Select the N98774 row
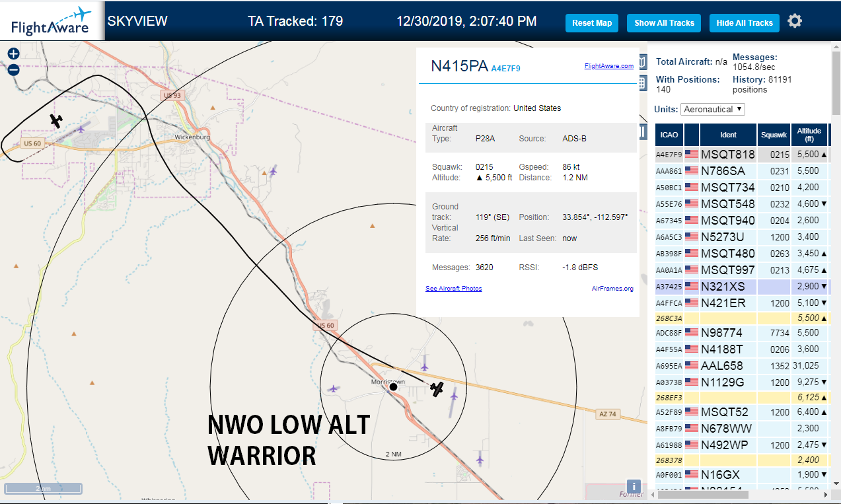This screenshot has height=504, width=841. point(743,332)
